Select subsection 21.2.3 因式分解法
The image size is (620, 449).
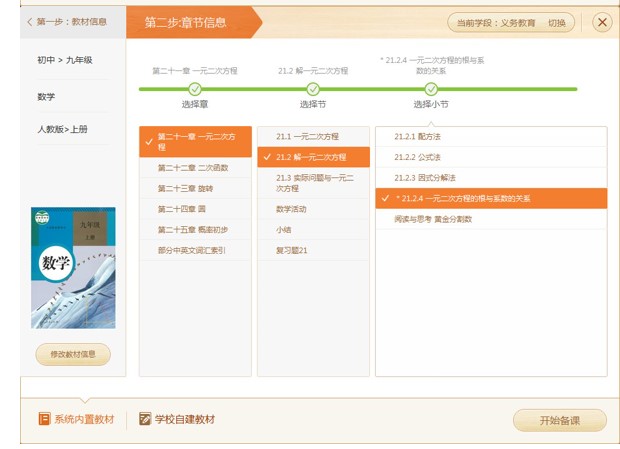[x=491, y=178]
